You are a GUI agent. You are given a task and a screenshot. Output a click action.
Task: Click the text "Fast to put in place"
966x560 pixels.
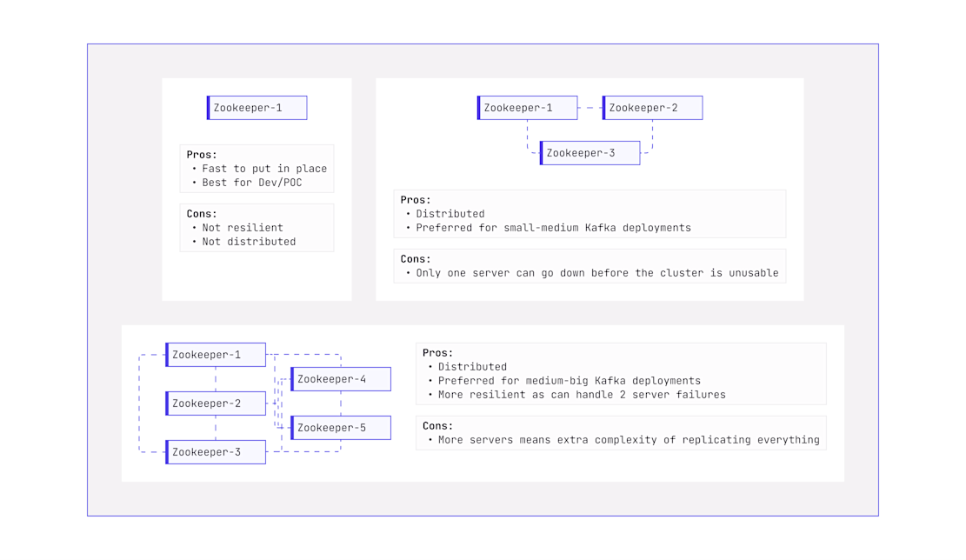(x=264, y=168)
